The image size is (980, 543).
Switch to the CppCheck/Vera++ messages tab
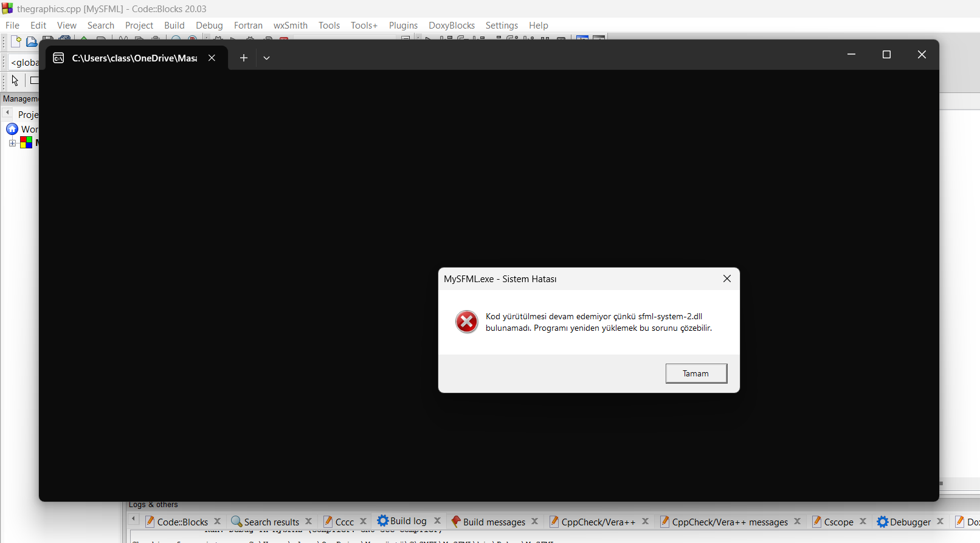coord(730,522)
